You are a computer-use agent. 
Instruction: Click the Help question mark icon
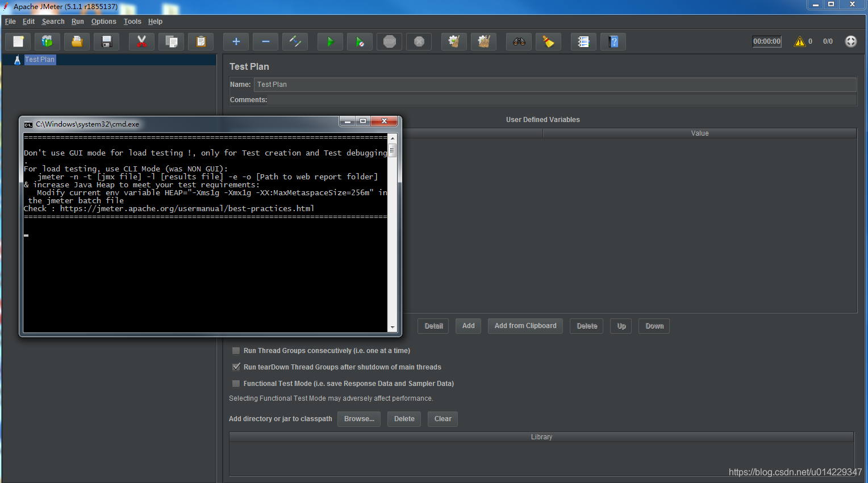614,41
